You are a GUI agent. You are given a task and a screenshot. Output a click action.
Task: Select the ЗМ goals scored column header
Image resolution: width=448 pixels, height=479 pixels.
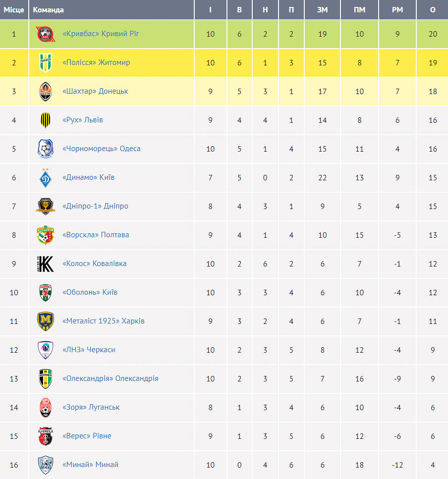(x=323, y=10)
